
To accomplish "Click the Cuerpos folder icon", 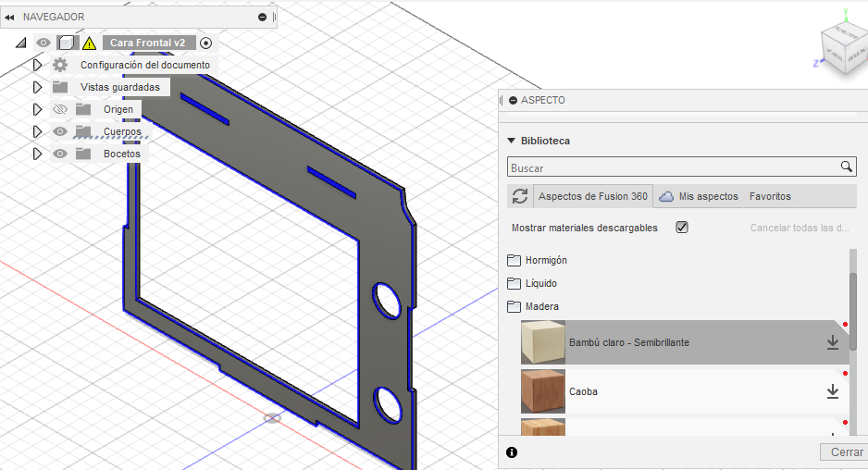I will (83, 131).
